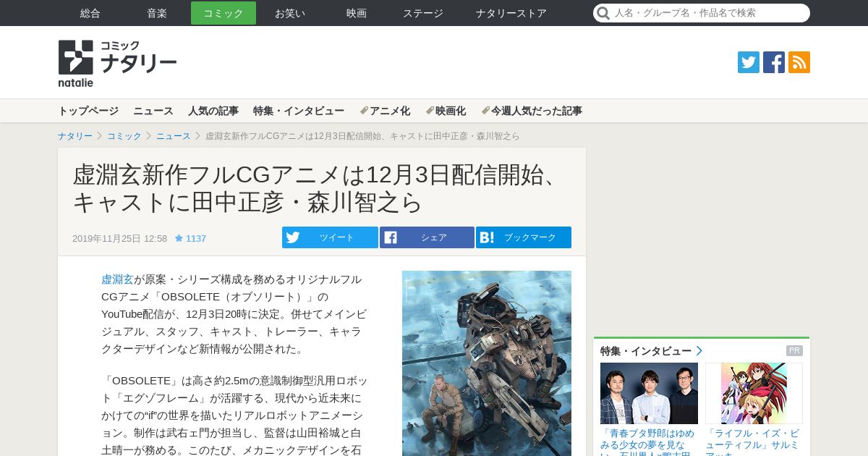Open the ライフル・イズ・ビューティフル article link

754,442
